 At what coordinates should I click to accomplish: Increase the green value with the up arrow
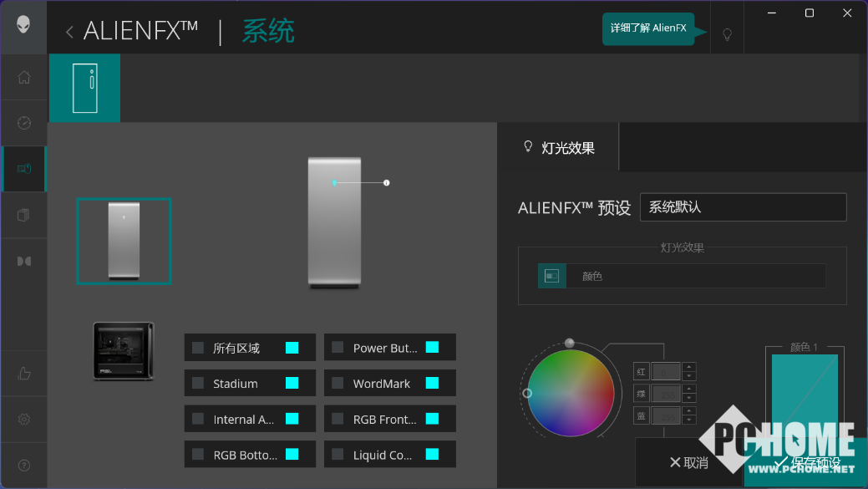(688, 389)
